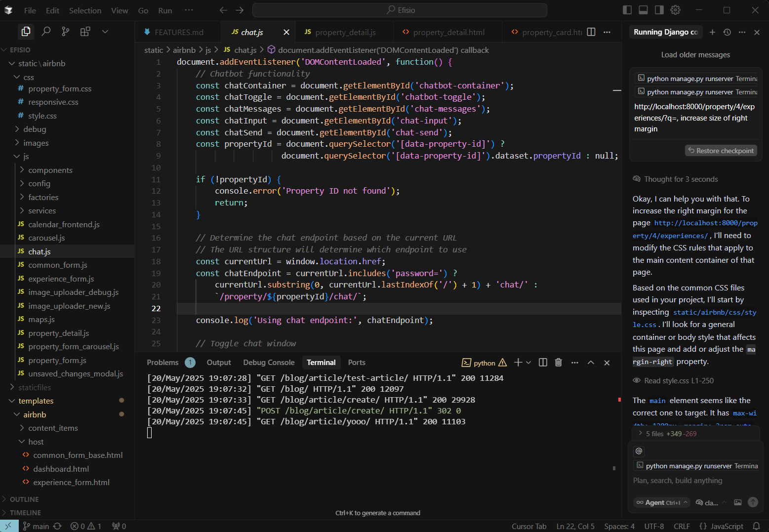Go forward with the navigation arrow

click(x=240, y=10)
